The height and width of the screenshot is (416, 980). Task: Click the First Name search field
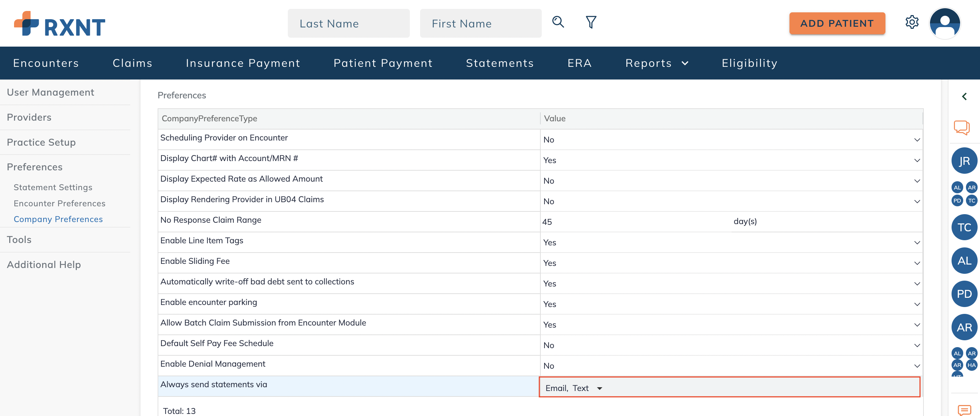(480, 23)
